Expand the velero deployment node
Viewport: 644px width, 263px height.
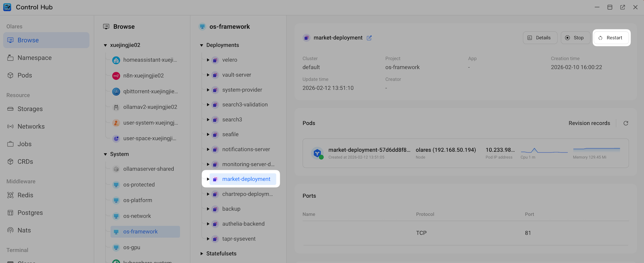click(x=208, y=60)
